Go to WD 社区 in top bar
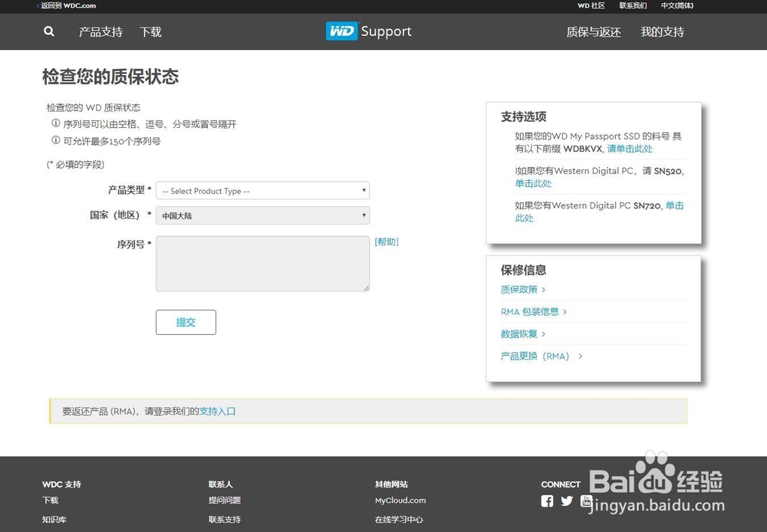767x532 pixels. point(591,5)
